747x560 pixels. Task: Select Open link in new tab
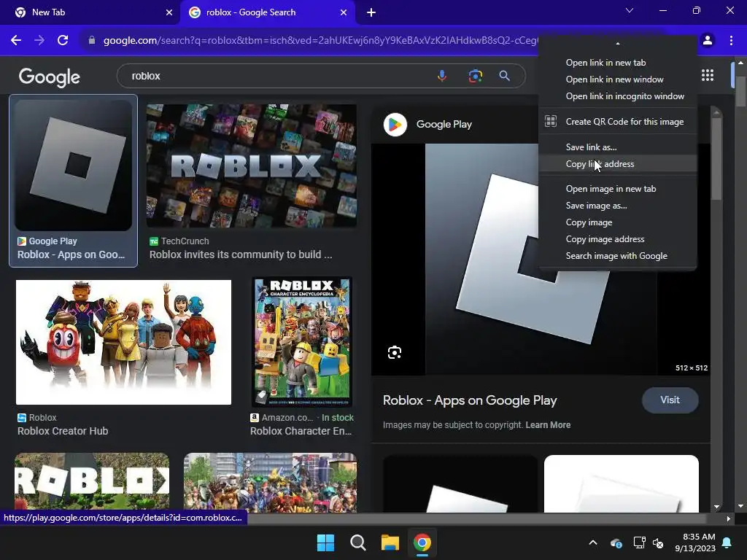pos(618,63)
